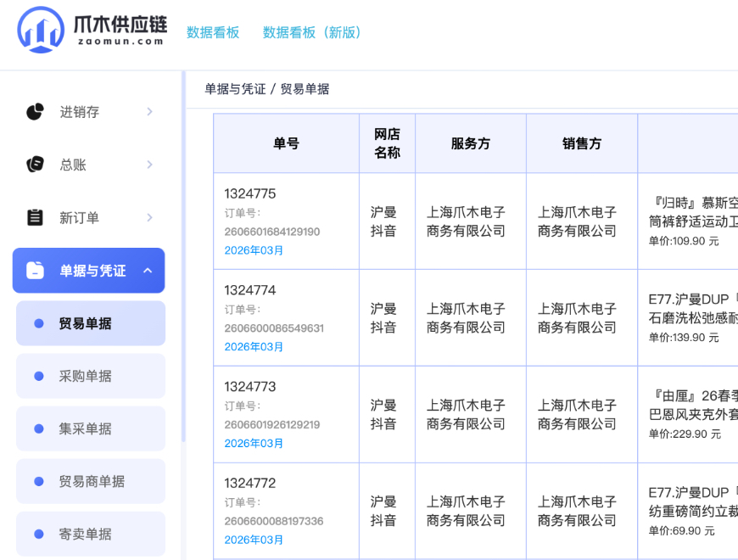Expand the 新订单 menu chevron
The image size is (738, 560).
pos(149,217)
